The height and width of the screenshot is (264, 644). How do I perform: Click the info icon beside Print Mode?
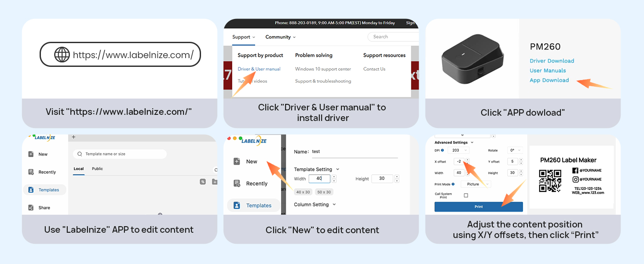[453, 184]
